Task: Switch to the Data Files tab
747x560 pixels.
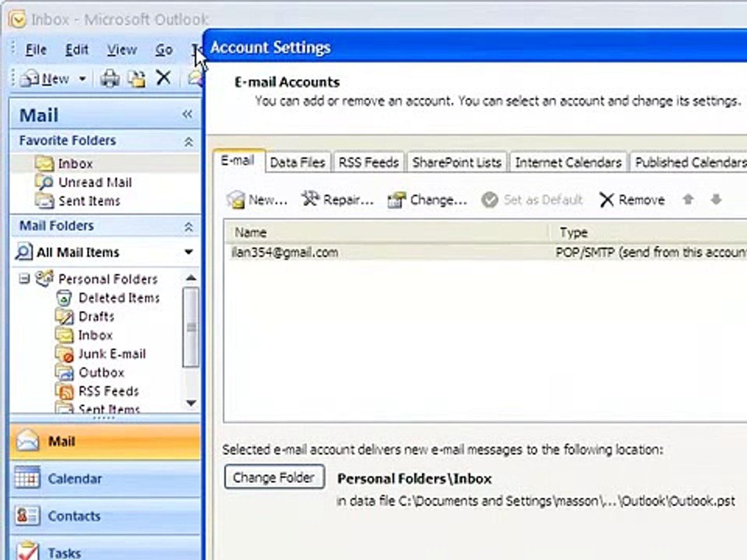Action: (298, 162)
